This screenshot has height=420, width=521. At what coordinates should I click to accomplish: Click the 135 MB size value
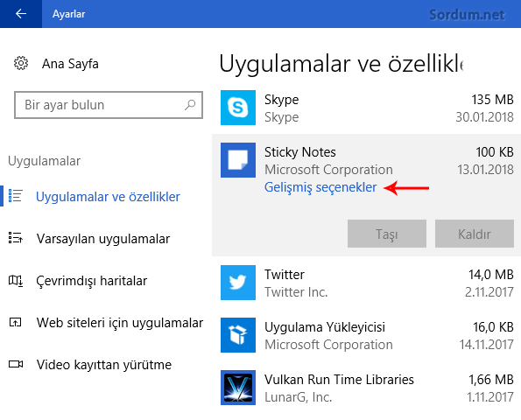(x=492, y=100)
